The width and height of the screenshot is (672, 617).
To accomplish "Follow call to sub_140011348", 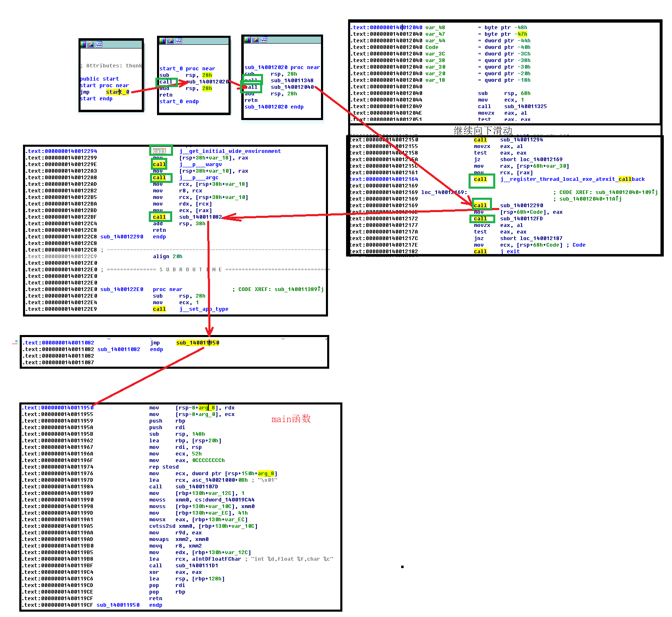I will [292, 81].
